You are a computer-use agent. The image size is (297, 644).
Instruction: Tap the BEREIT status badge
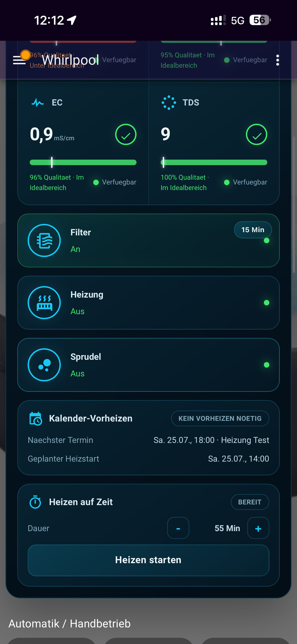[x=250, y=502]
